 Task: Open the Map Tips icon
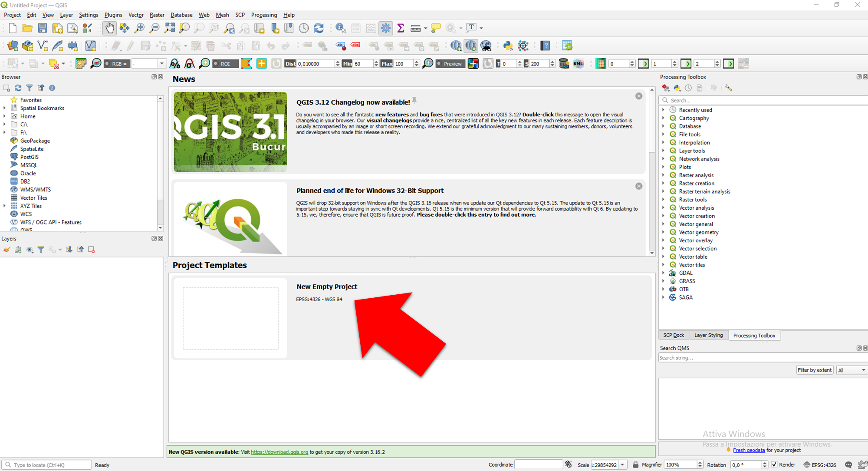[x=436, y=28]
